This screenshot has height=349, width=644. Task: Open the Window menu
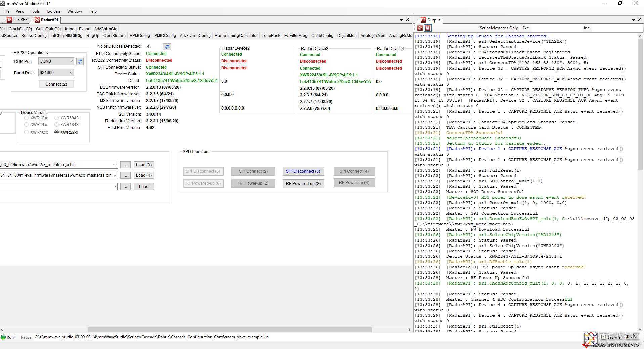(x=75, y=11)
